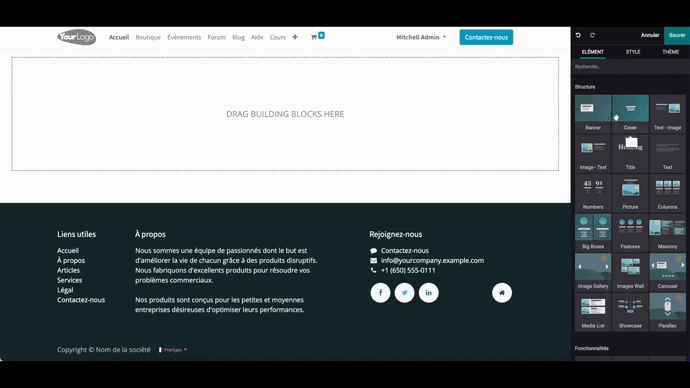Select the Showcase block
This screenshot has height=388, width=690.
pyautogui.click(x=630, y=311)
